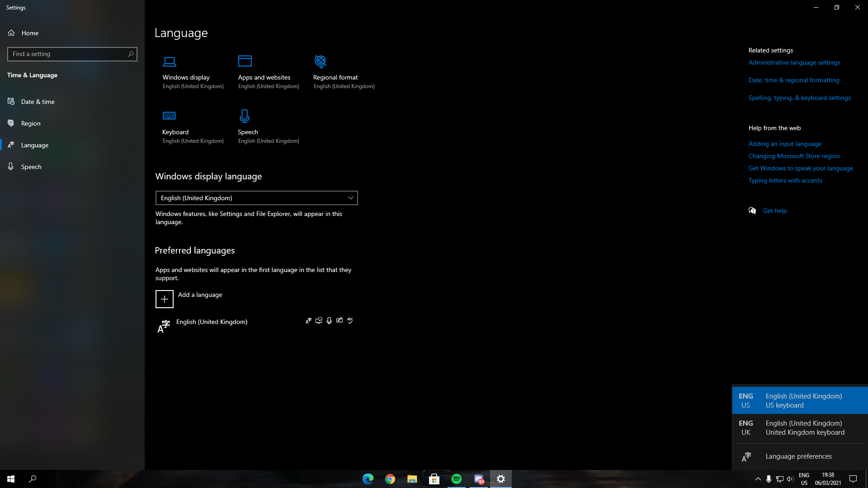The width and height of the screenshot is (868, 488).
Task: Click the Windows display laptop icon
Action: pyautogui.click(x=170, y=61)
